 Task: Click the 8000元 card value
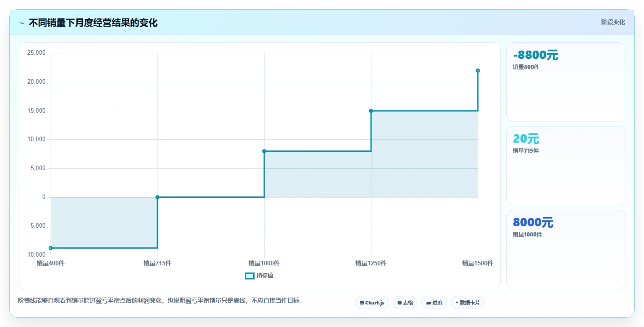pyautogui.click(x=533, y=223)
